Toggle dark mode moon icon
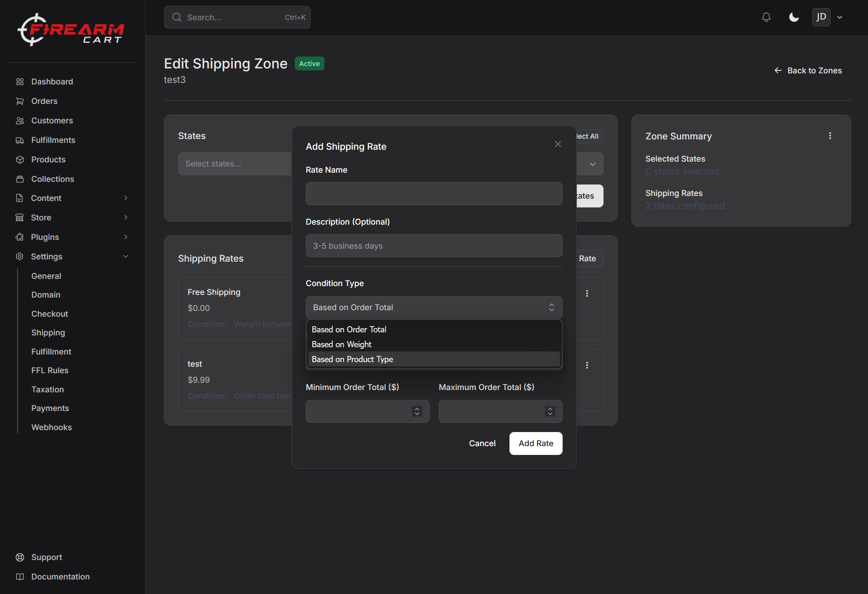Screen dimensions: 868x594 pyautogui.click(x=794, y=17)
